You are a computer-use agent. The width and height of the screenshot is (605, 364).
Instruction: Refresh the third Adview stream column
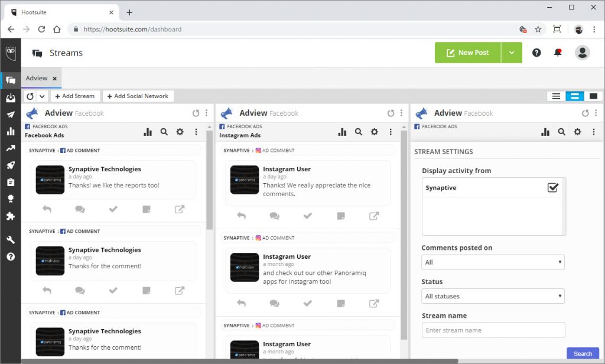586,113
